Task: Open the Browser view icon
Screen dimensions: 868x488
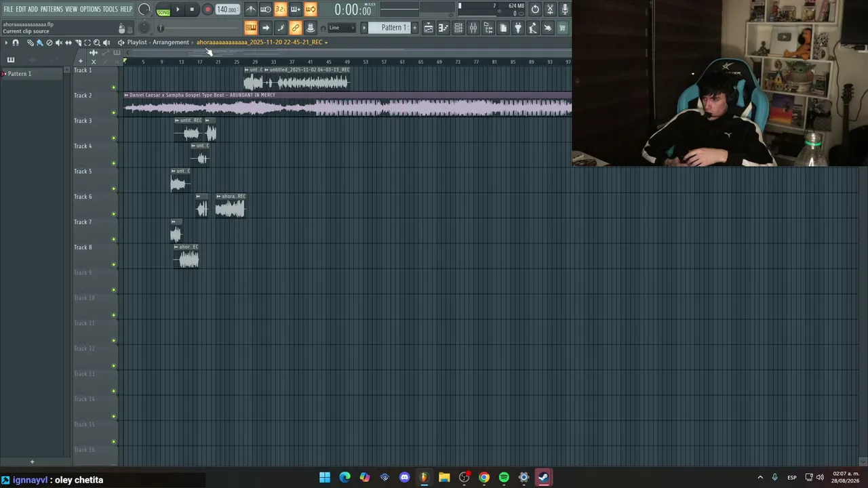Action: point(488,28)
